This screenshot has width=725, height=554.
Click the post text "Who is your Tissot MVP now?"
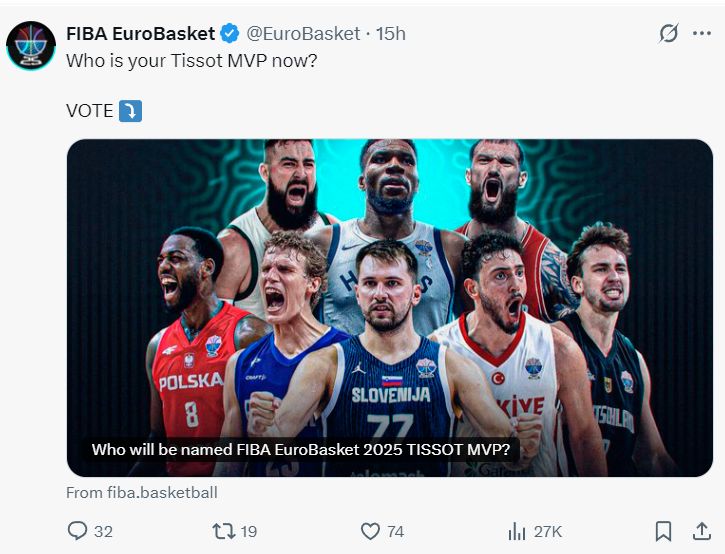[x=192, y=60]
